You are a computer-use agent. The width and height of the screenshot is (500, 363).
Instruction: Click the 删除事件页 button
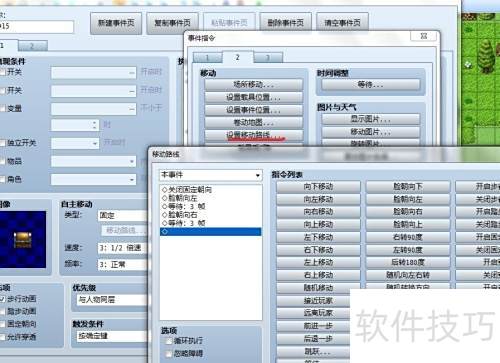click(x=286, y=23)
